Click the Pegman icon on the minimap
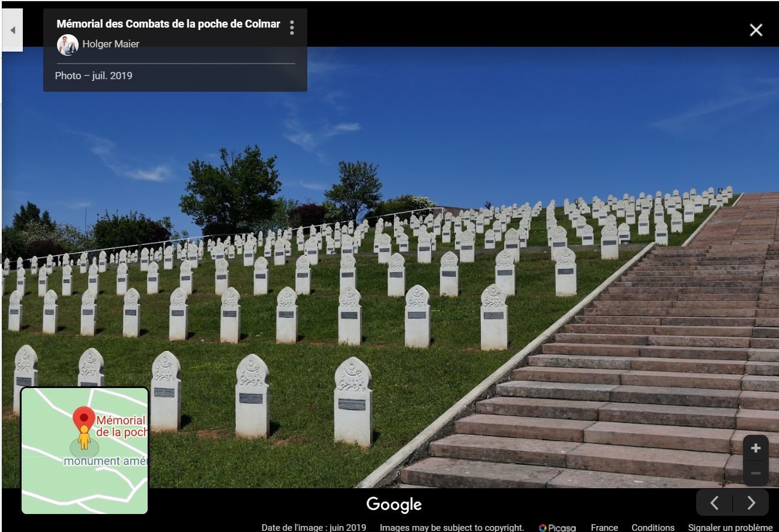779x532 pixels. coord(85,438)
